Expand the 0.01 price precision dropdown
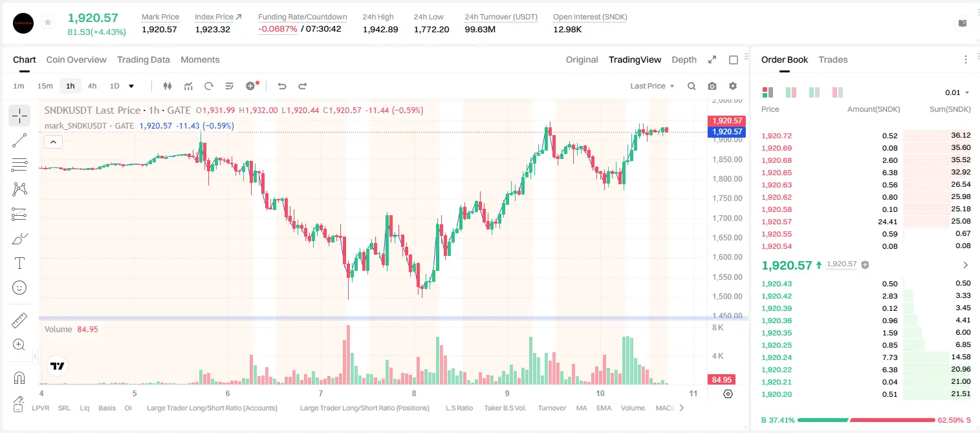980x433 pixels. [x=957, y=92]
